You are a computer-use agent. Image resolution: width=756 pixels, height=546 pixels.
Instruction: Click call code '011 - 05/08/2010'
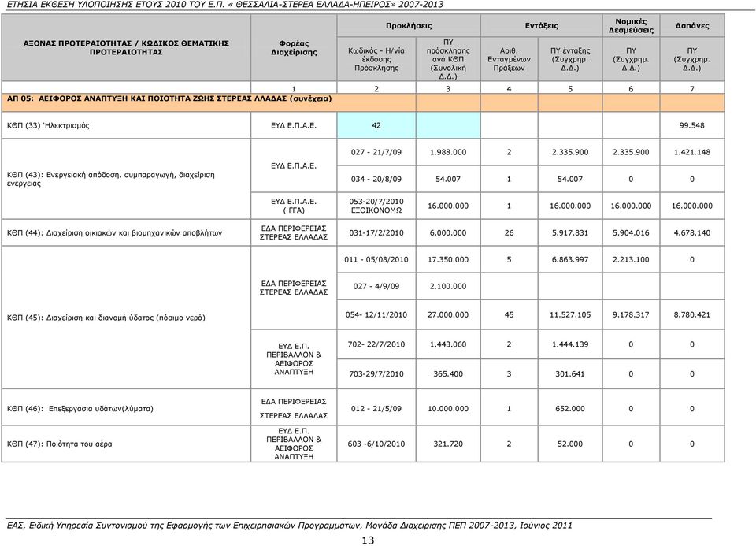(376, 259)
